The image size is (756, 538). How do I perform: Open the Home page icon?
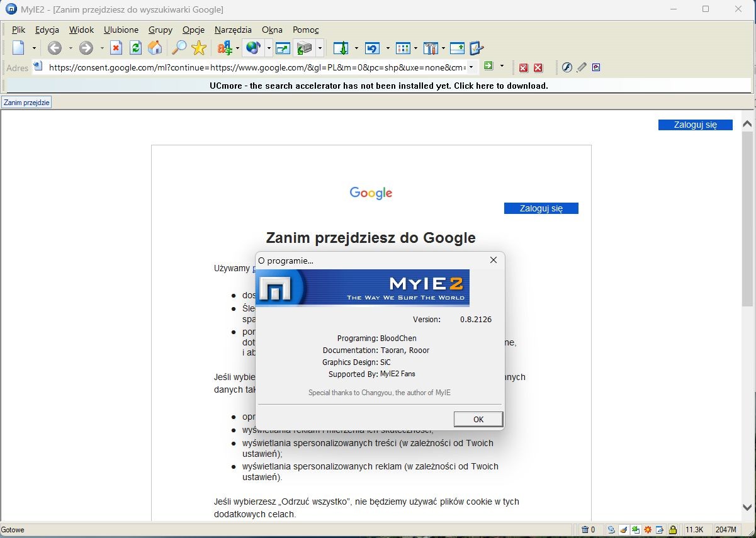(x=155, y=48)
